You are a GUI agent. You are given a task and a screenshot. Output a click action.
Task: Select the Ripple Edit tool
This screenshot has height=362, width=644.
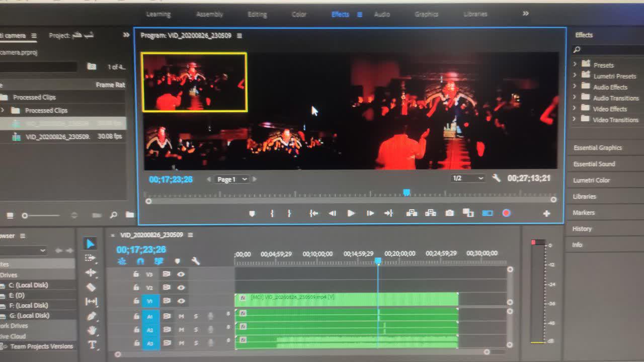91,273
